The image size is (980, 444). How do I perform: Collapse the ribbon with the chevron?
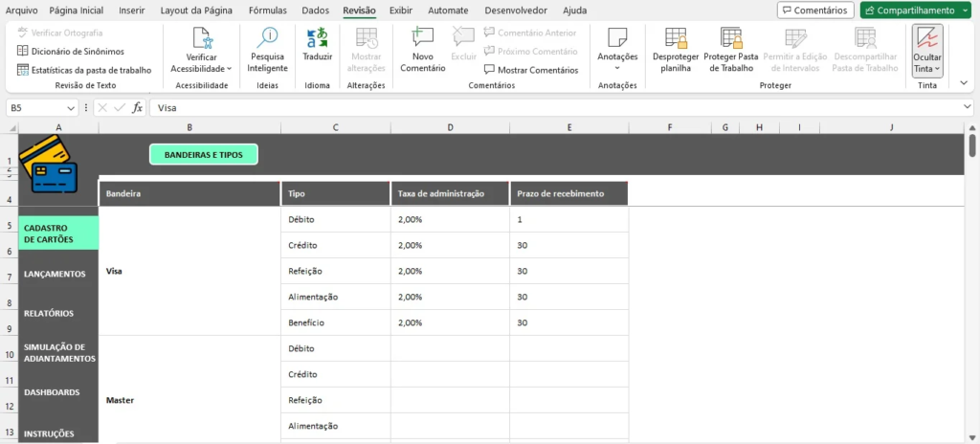pos(964,84)
